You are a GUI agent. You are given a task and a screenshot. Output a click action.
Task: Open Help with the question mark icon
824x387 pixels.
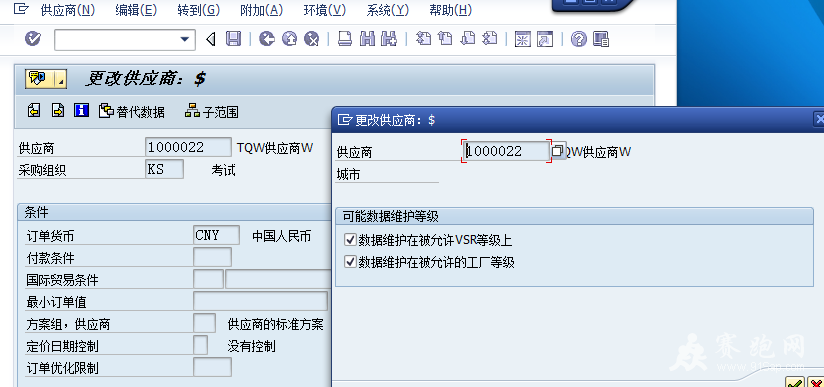pos(579,39)
